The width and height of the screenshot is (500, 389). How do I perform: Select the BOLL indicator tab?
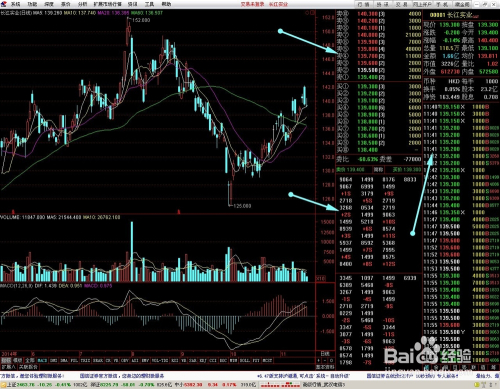pos(244,360)
